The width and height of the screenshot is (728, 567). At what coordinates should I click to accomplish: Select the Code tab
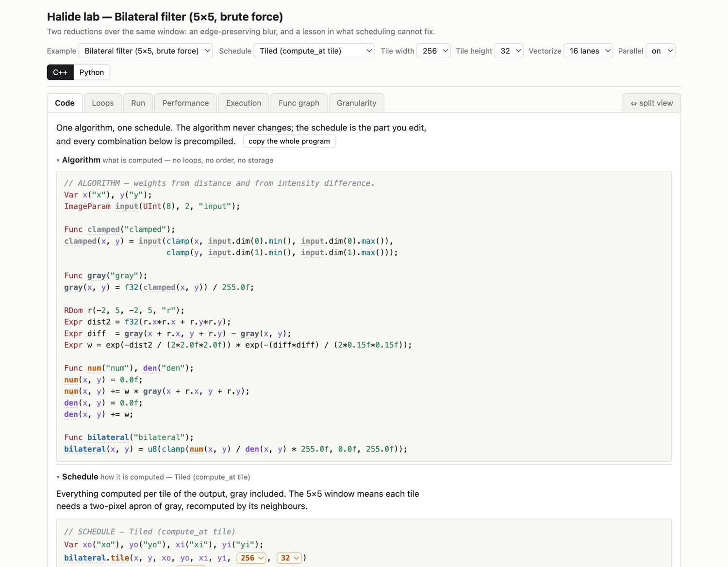pos(65,103)
